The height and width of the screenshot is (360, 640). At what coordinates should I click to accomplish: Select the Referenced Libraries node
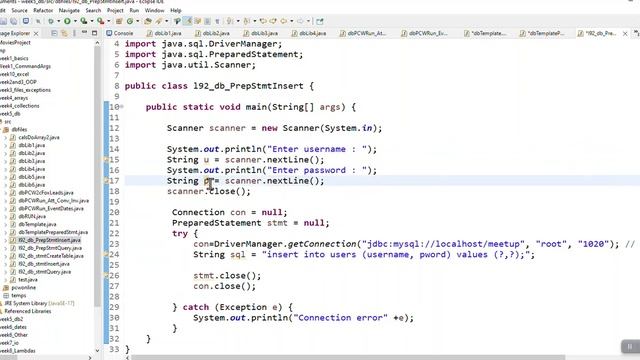pyautogui.click(x=28, y=311)
